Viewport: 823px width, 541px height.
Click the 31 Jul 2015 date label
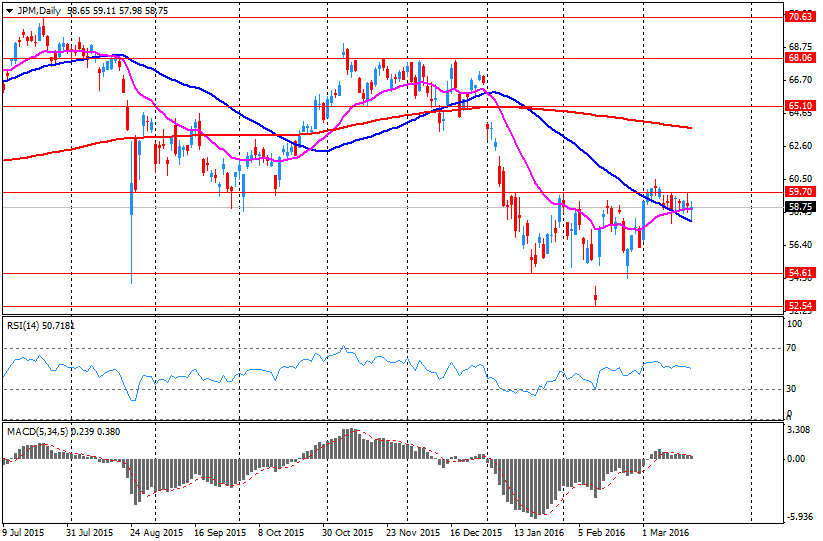point(90,533)
